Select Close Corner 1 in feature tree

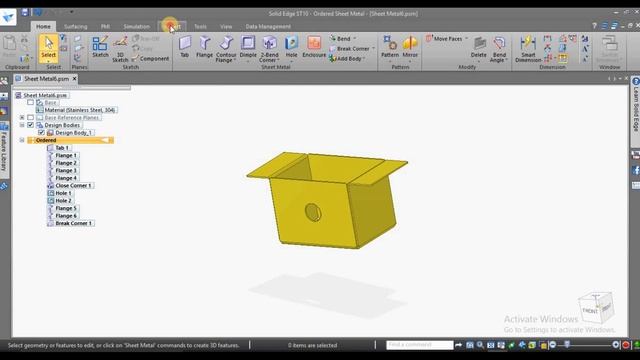(x=70, y=185)
